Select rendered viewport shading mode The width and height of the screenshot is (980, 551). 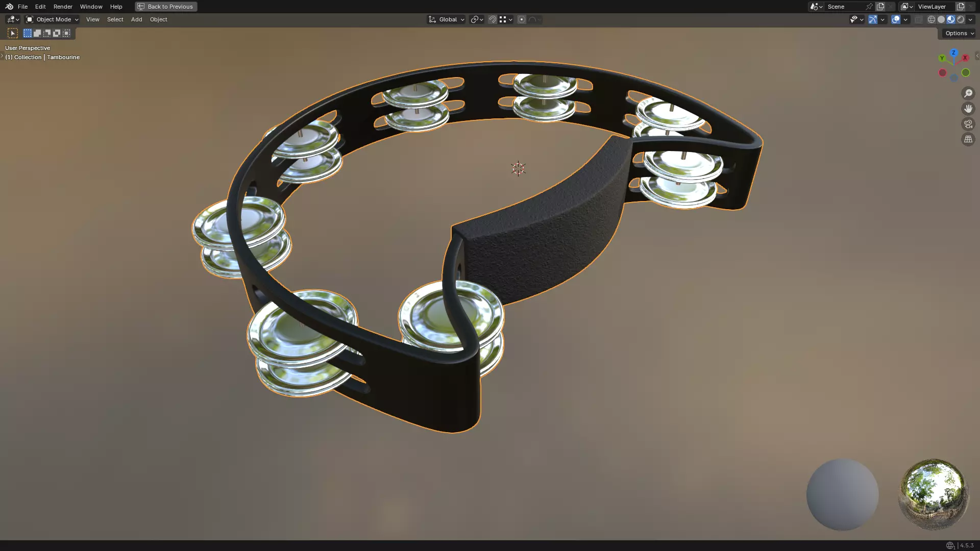tap(961, 19)
